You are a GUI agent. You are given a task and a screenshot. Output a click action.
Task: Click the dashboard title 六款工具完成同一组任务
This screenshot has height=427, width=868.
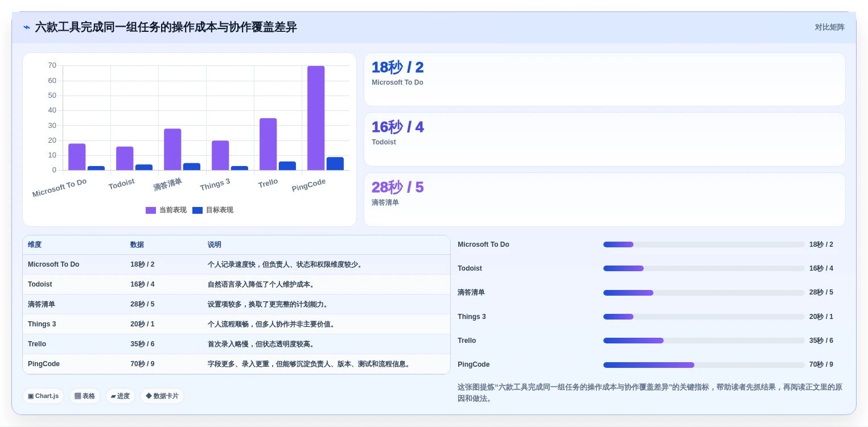[x=166, y=27]
